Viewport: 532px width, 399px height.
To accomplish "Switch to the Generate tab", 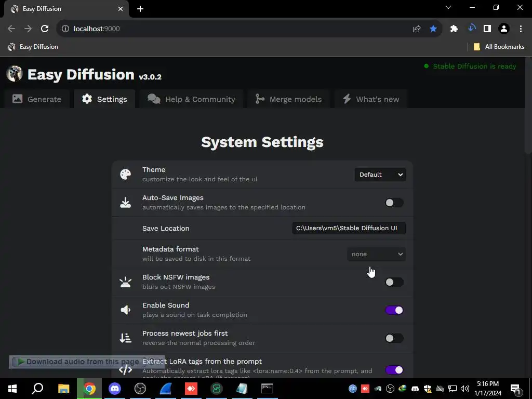I will tap(37, 99).
